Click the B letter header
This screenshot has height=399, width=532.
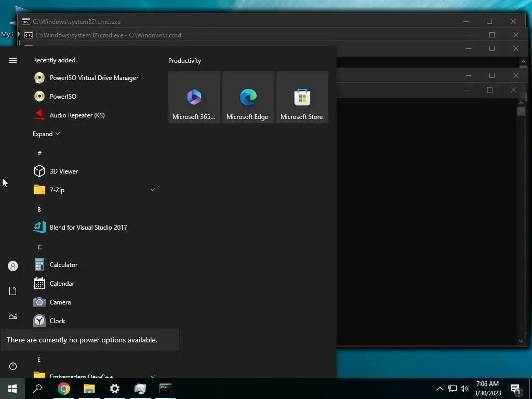tap(39, 210)
